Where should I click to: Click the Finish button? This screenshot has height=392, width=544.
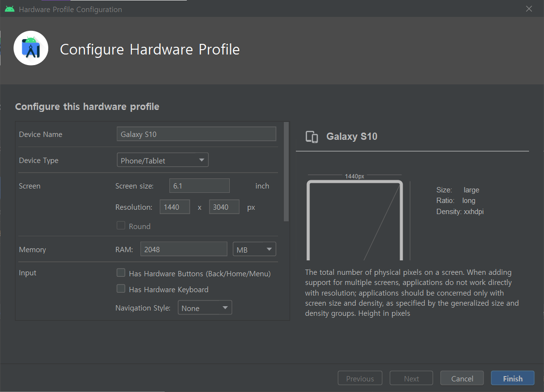pyautogui.click(x=513, y=378)
